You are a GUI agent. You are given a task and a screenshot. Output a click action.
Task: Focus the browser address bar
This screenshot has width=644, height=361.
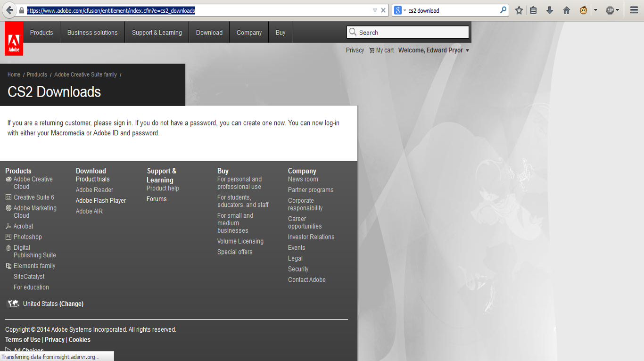tap(198, 10)
